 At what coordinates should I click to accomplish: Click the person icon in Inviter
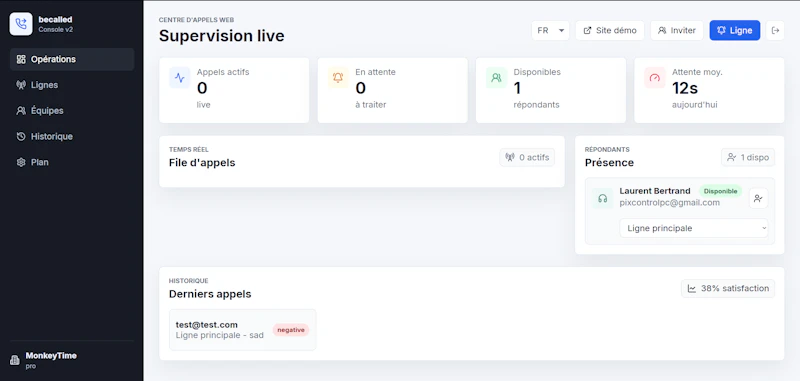click(x=662, y=31)
